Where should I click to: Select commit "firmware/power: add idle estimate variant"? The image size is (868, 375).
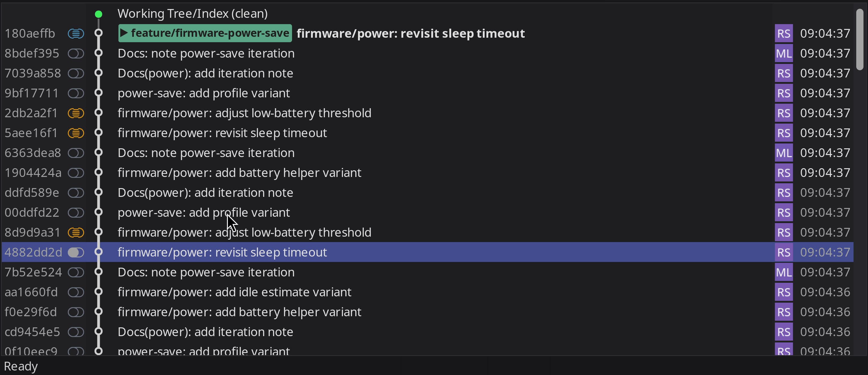[234, 292]
